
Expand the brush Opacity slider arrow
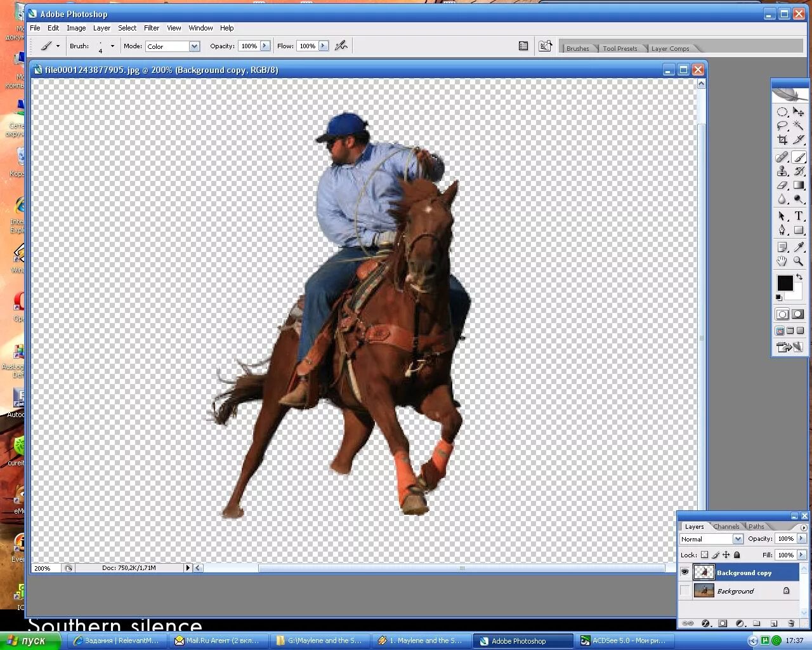265,46
